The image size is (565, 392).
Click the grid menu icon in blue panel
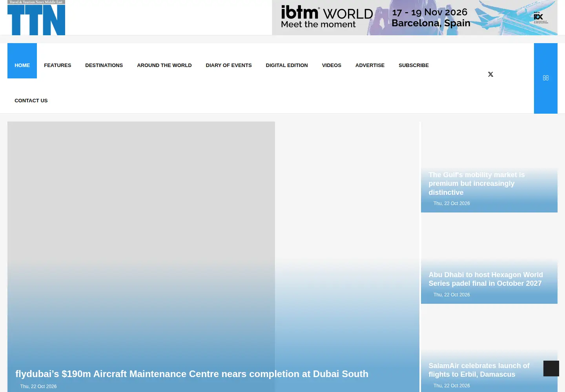[x=546, y=78]
